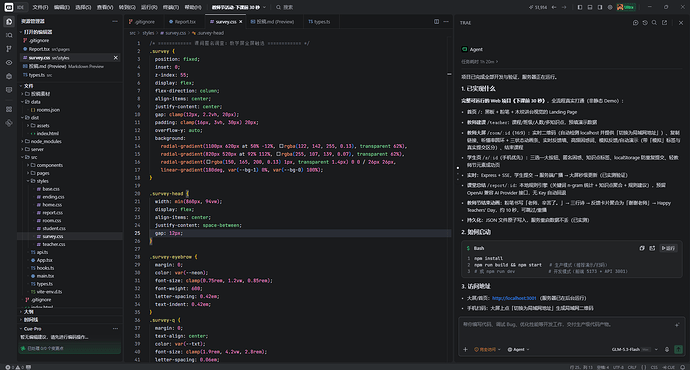Open the 查看(V) menu
690x370 pixels.
pos(105,7)
